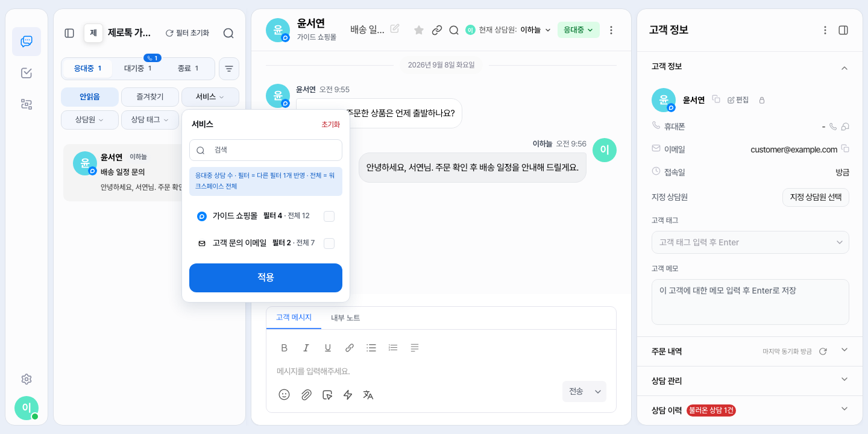Reset the 서비스 filter with 초기화
The width and height of the screenshot is (868, 434).
331,125
